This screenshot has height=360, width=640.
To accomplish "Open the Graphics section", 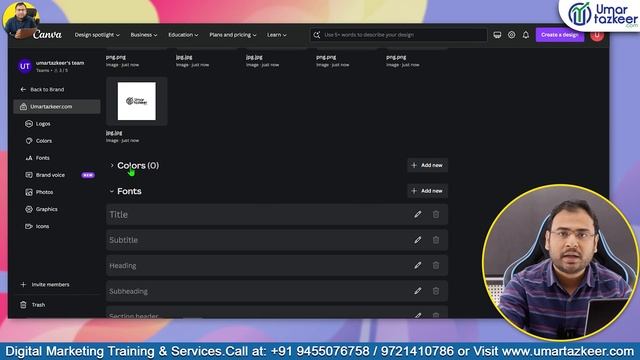I will (x=41, y=209).
